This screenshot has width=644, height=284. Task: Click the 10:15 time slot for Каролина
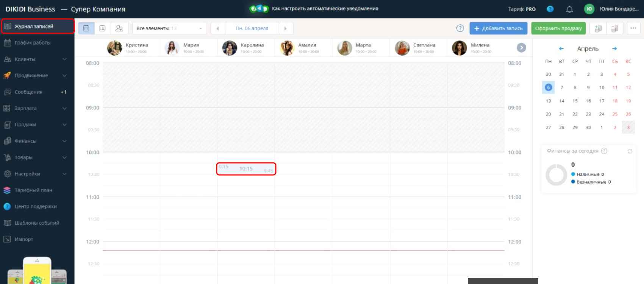(246, 169)
